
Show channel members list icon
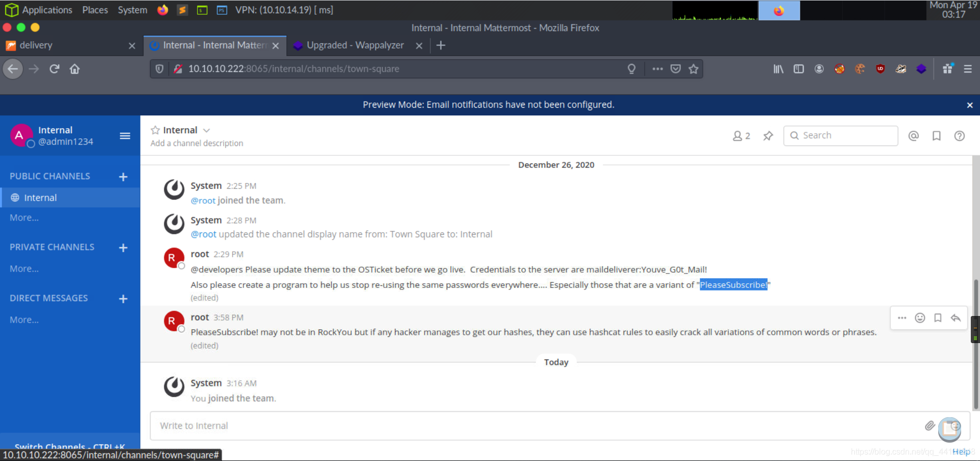741,136
